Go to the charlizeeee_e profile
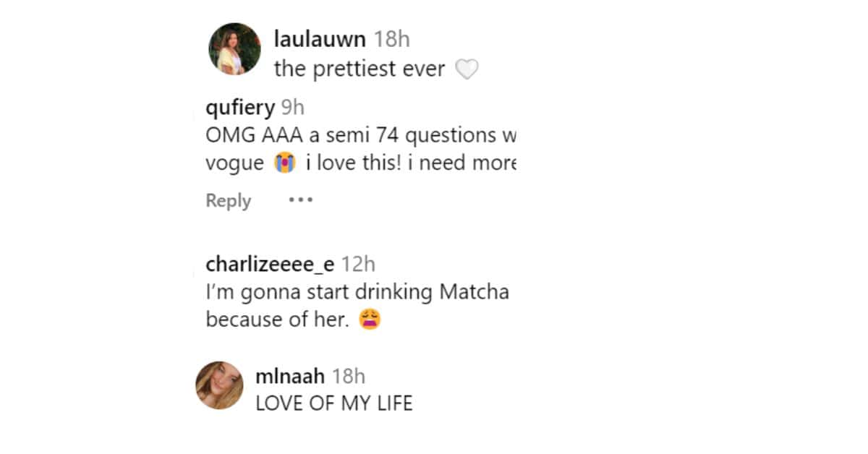Screen dimensions: 868x454 (x=270, y=265)
